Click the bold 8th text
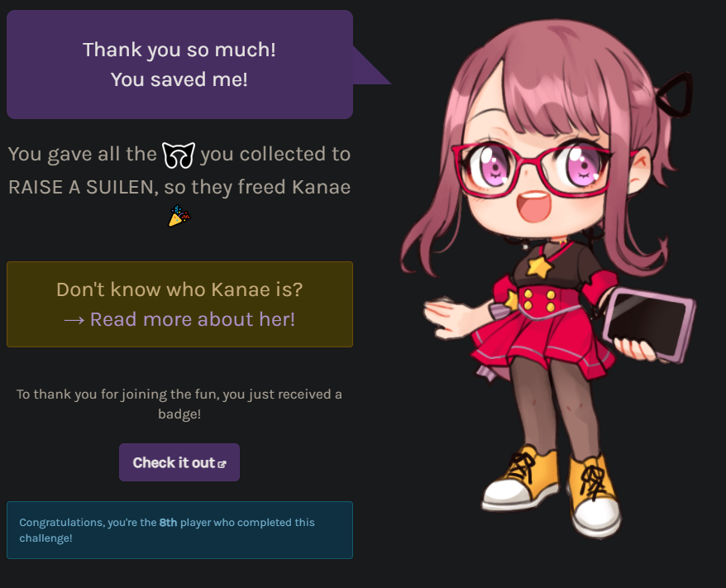 point(168,523)
